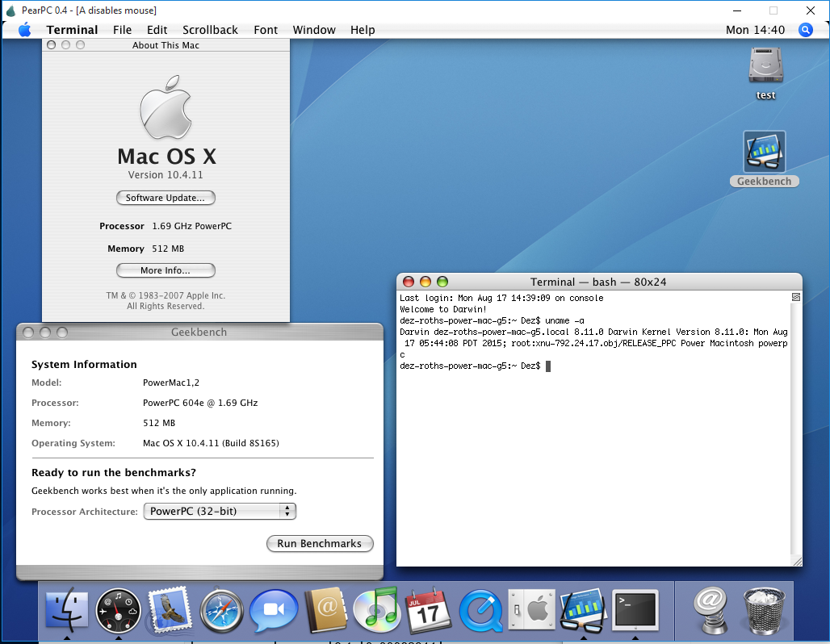Viewport: 830px width, 644px height.
Task: Open System Preferences in the Dock
Action: tap(532, 609)
